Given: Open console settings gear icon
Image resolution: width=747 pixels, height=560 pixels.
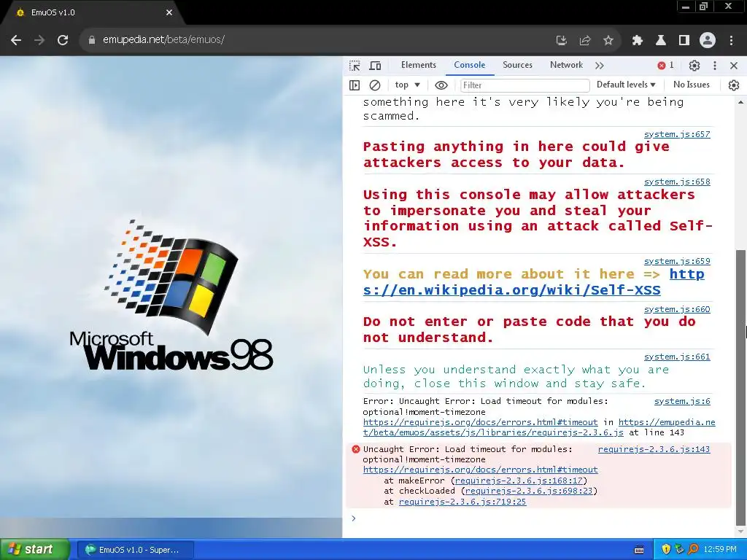Looking at the screenshot, I should pos(734,85).
